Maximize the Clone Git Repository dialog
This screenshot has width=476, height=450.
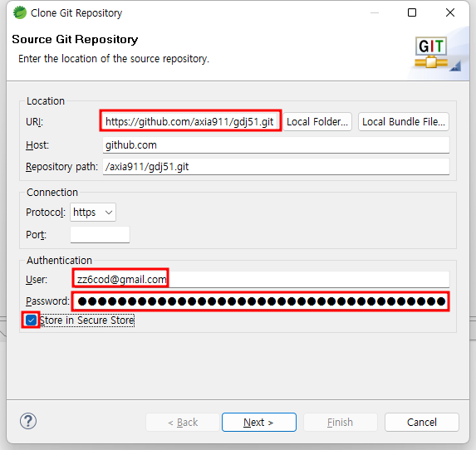(x=412, y=12)
